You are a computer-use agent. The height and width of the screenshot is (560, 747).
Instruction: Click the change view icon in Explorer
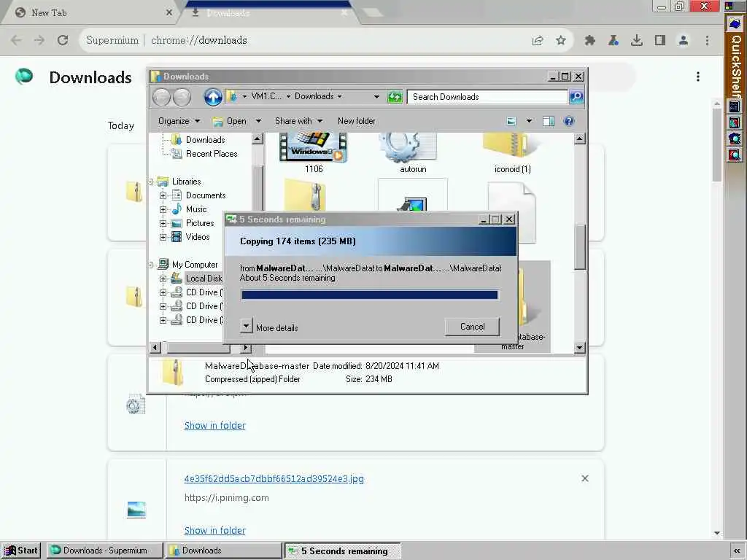(x=511, y=122)
